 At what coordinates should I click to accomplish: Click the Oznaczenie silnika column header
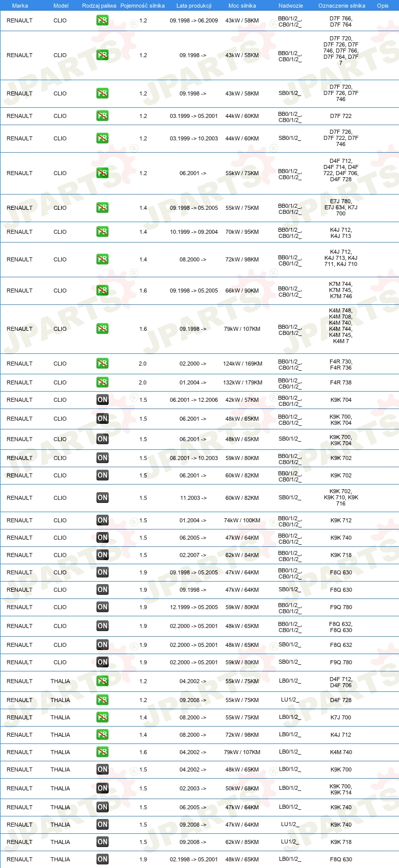coord(341,6)
